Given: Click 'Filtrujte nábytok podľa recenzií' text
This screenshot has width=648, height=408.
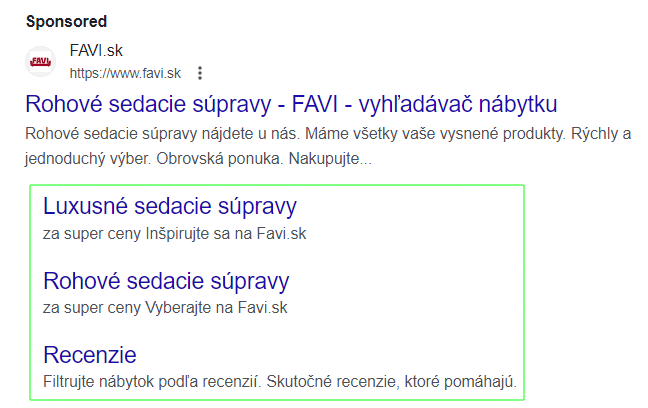Looking at the screenshot, I should pyautogui.click(x=152, y=382).
